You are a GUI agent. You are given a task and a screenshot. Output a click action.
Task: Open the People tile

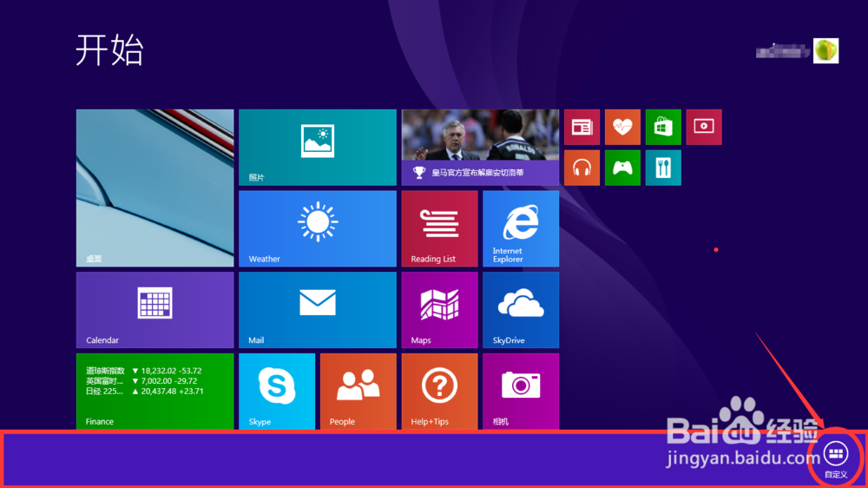point(358,391)
